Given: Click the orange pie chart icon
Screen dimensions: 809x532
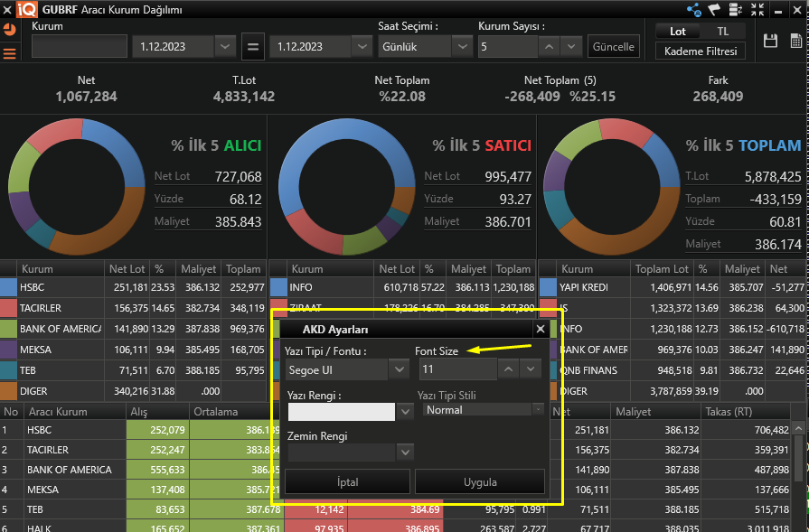Looking at the screenshot, I should [x=10, y=29].
